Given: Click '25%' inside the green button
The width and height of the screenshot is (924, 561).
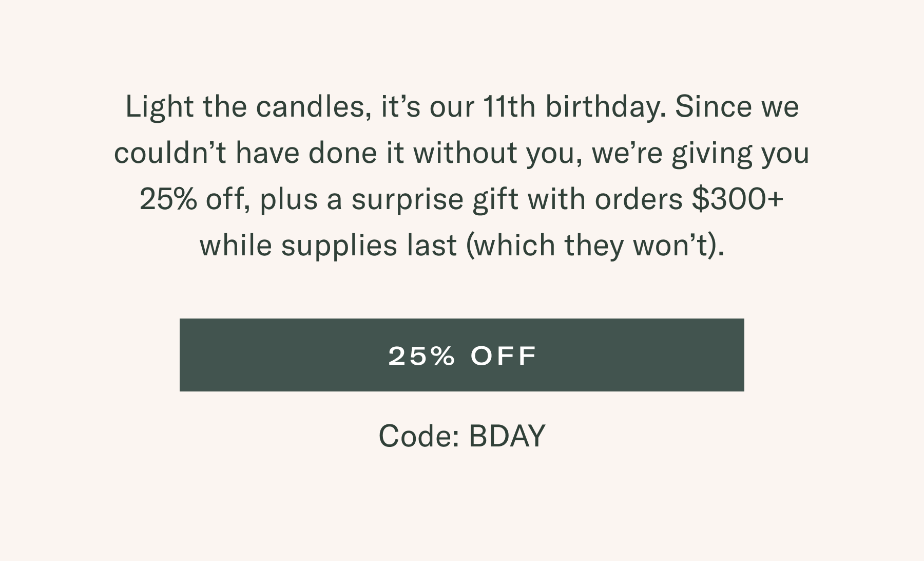Looking at the screenshot, I should tap(421, 356).
